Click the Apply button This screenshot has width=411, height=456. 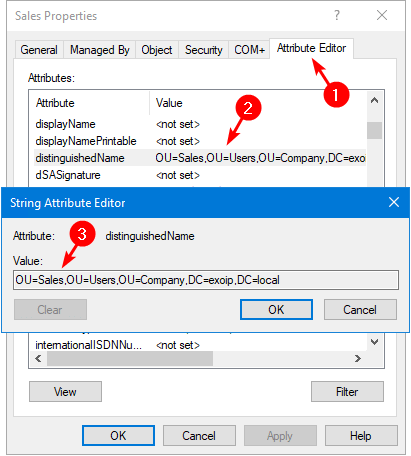[280, 436]
